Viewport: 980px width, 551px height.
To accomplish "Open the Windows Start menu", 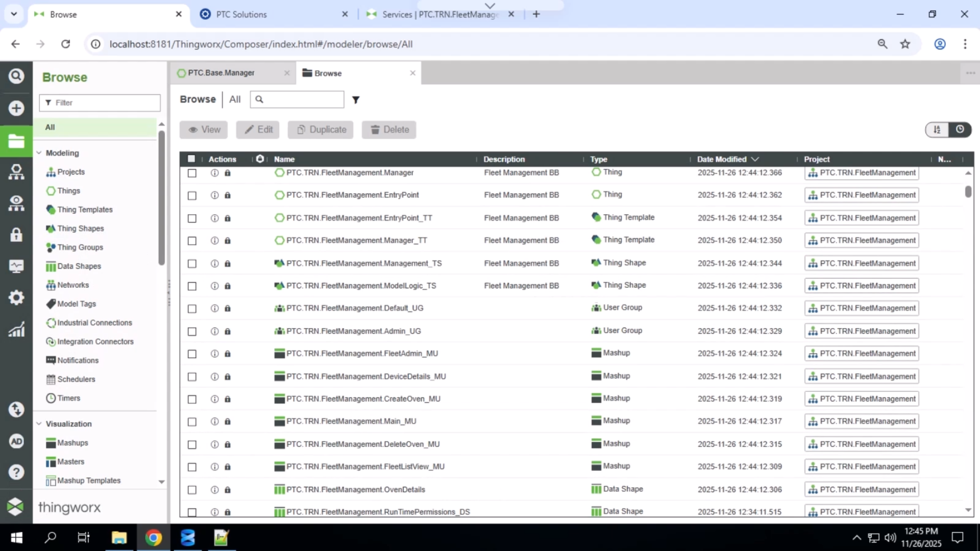I will coord(16,538).
